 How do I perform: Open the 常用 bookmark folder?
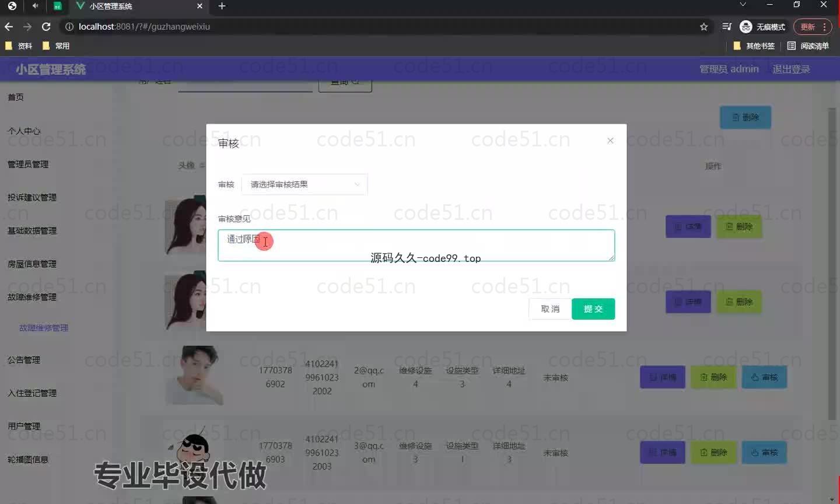[56, 45]
